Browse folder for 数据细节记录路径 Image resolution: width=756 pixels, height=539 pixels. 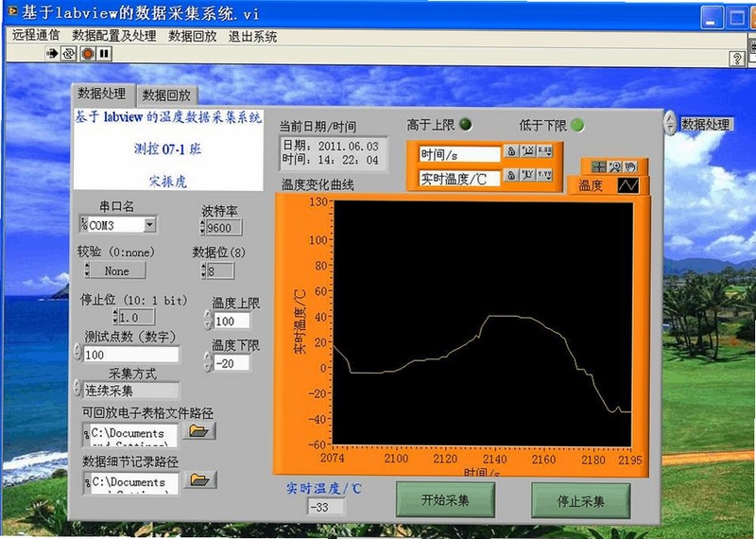click(x=199, y=479)
